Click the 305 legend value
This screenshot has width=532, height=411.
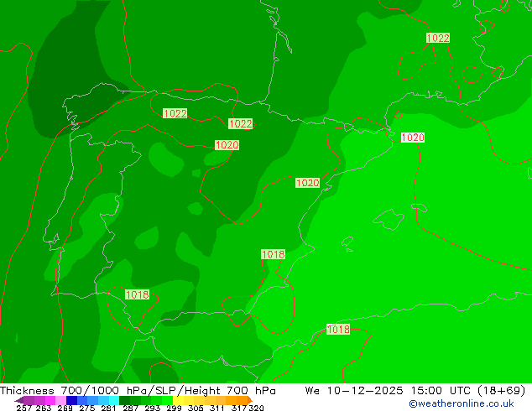coord(196,408)
